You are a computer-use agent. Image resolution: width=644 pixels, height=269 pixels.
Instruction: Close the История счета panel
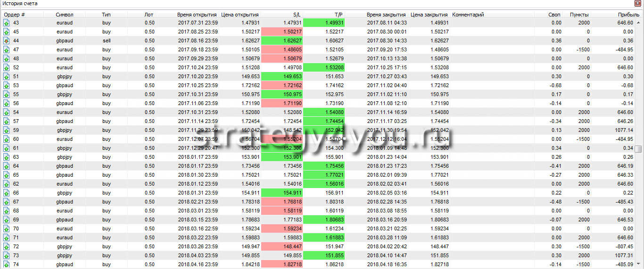tap(638, 3)
